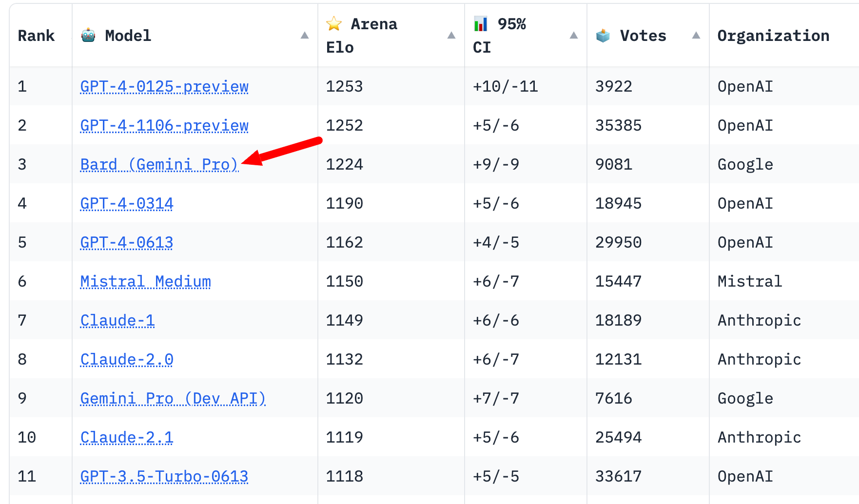
Task: Follow the Bard (Gemini Pro) link
Action: point(159,164)
